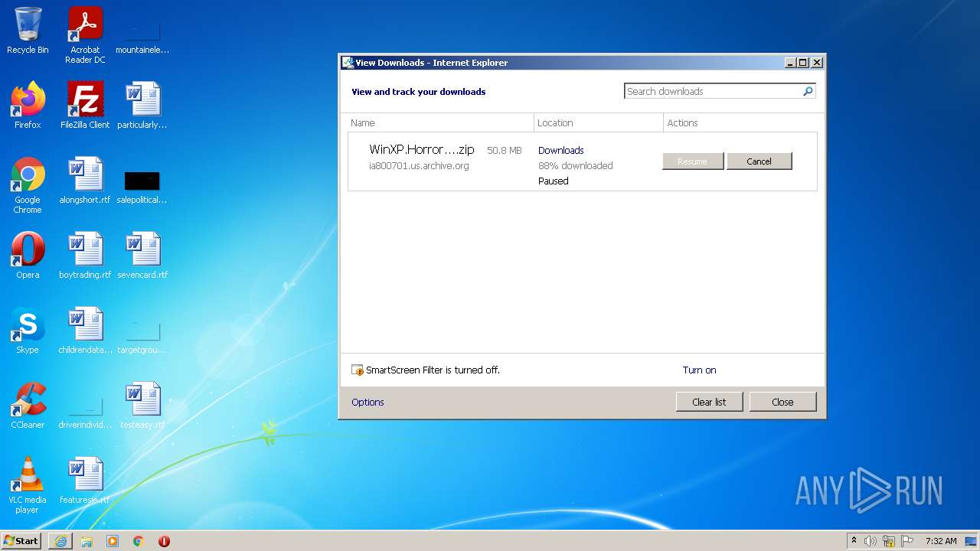The width and height of the screenshot is (980, 551).
Task: Click the search magnifier in downloads box
Action: (807, 91)
